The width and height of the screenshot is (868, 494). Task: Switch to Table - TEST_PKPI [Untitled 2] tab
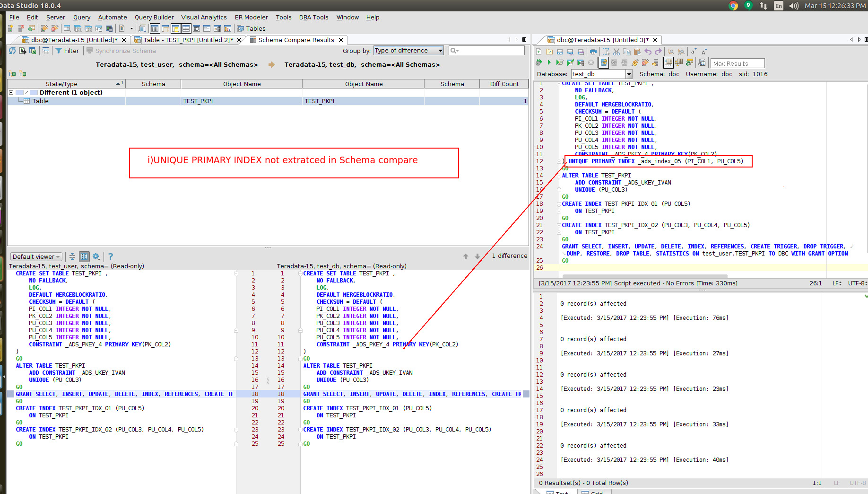tap(188, 40)
